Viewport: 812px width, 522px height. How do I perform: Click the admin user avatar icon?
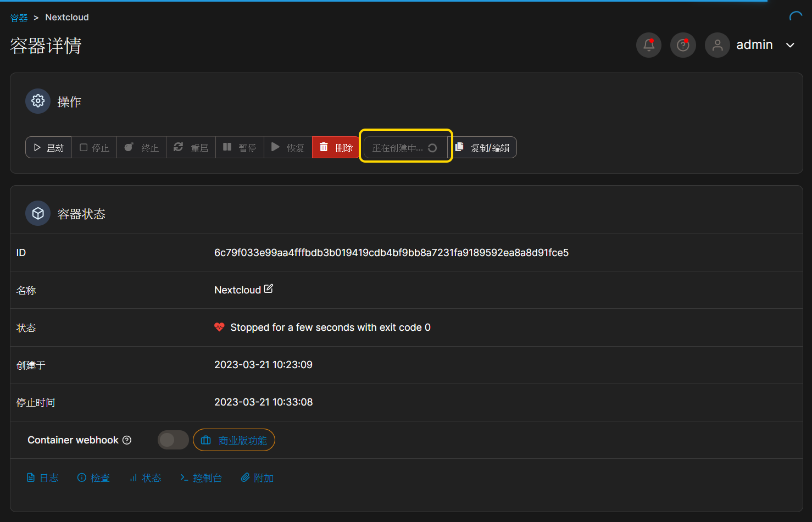click(x=718, y=45)
